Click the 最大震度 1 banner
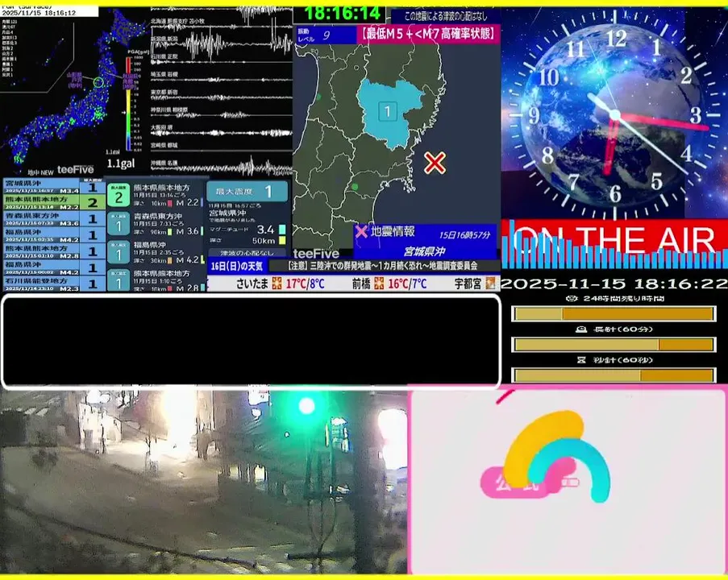728x580 pixels. 247,191
